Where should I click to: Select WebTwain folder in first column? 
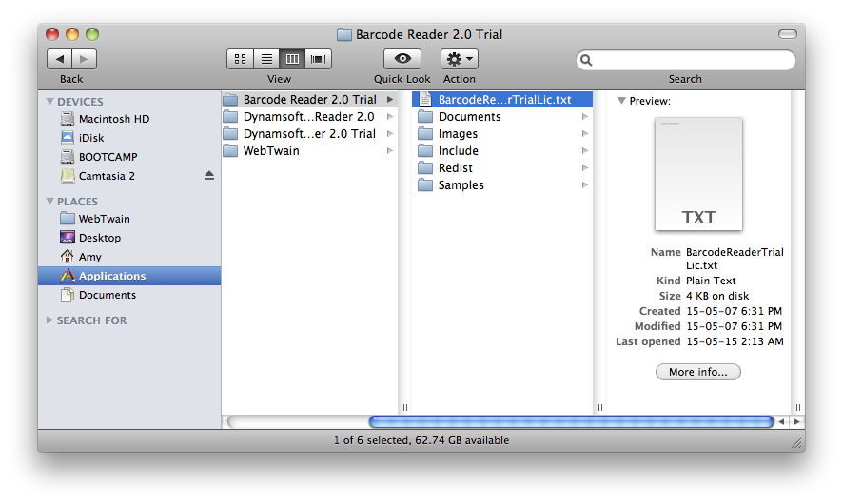[309, 151]
